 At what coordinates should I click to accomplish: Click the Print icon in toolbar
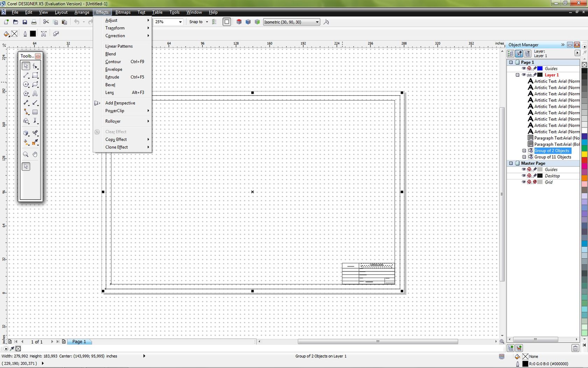[x=34, y=22]
